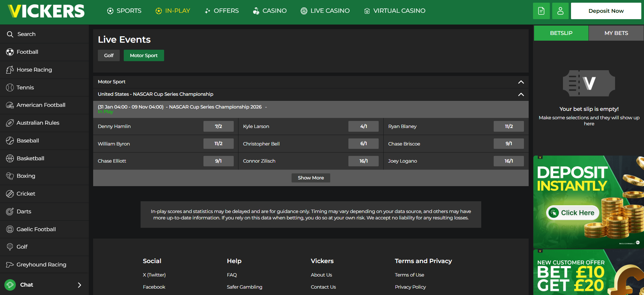Click the Virtual Casino icon
The width and height of the screenshot is (644, 295).
(367, 11)
